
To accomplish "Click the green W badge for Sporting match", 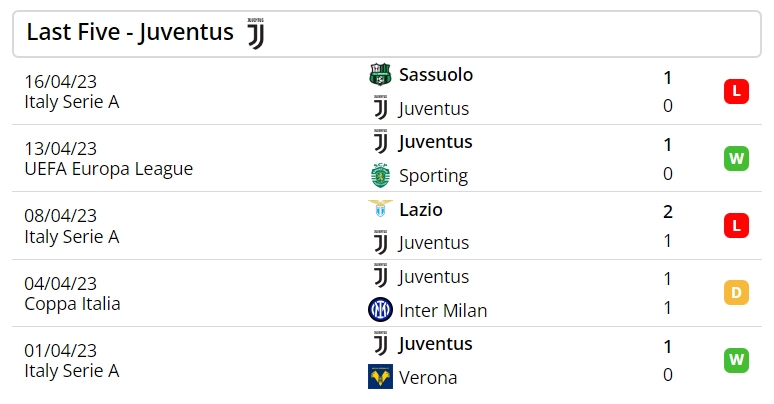I will tap(736, 159).
